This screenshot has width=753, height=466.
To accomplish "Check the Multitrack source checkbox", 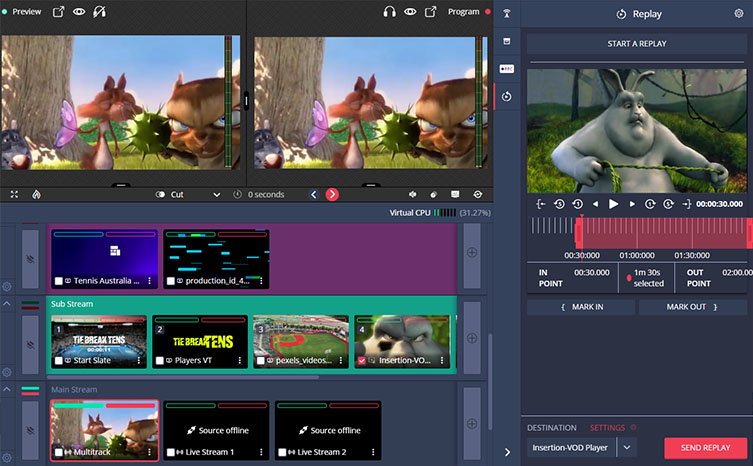I will [59, 452].
